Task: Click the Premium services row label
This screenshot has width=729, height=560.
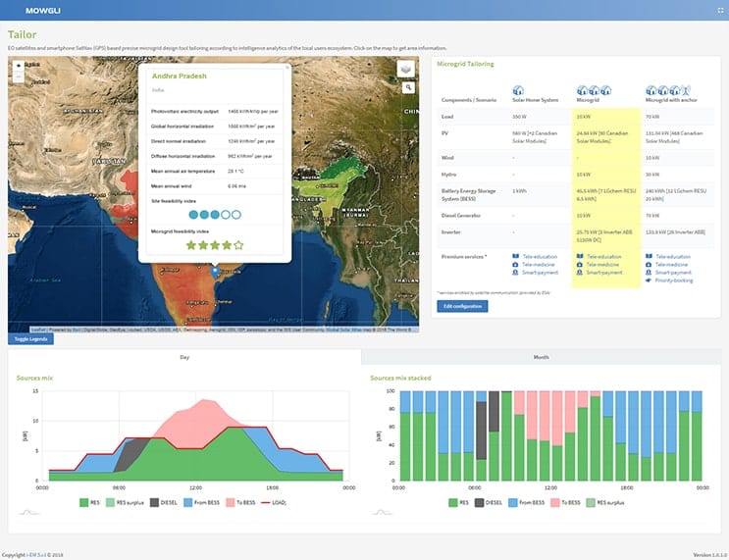Action: (x=464, y=257)
